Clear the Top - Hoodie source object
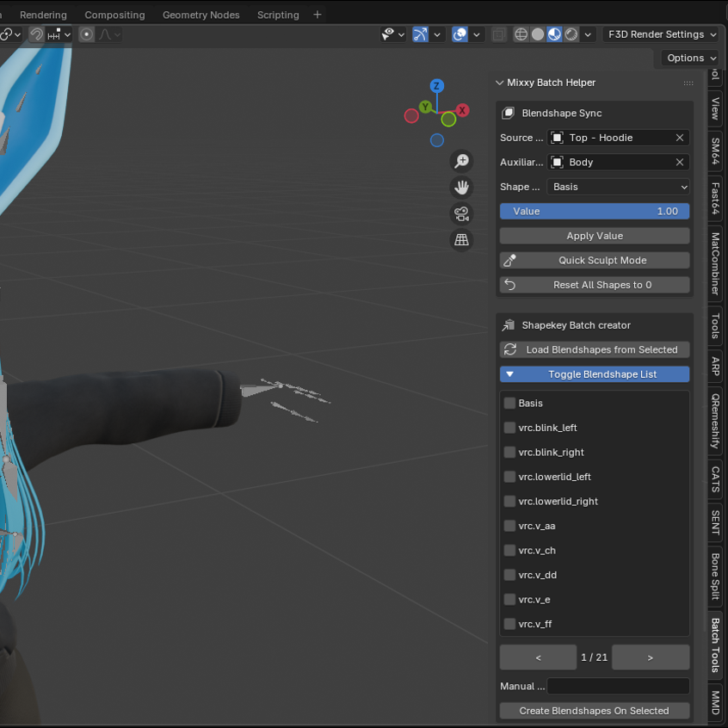Screen dimensions: 728x728 680,138
